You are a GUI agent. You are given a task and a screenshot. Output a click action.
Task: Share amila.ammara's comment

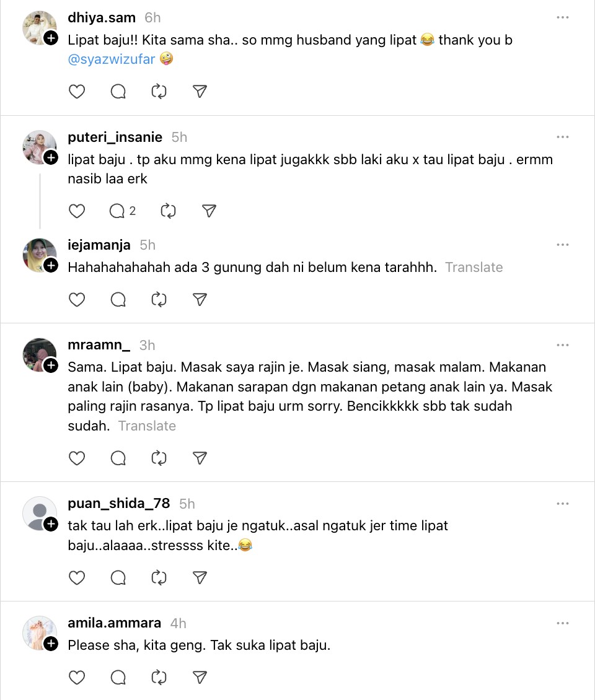click(x=200, y=678)
